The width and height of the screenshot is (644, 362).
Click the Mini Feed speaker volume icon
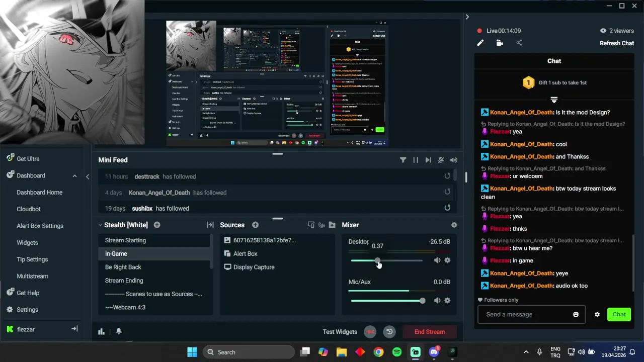(x=454, y=160)
